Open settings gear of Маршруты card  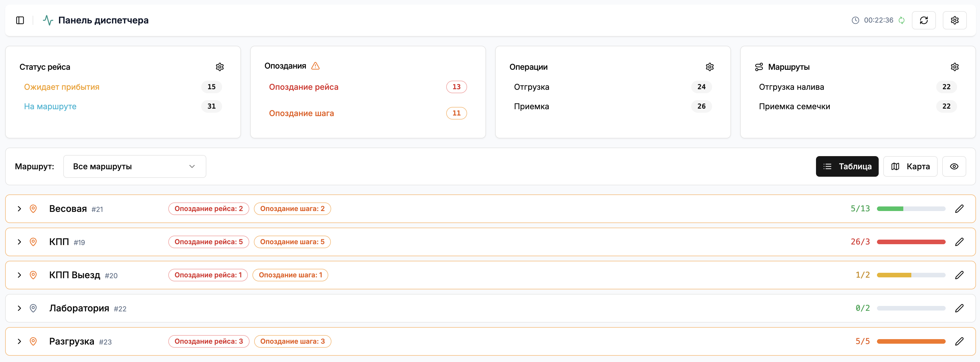click(x=954, y=67)
